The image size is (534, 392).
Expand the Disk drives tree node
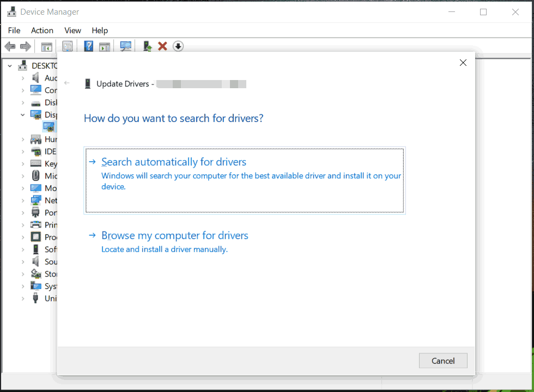click(23, 103)
